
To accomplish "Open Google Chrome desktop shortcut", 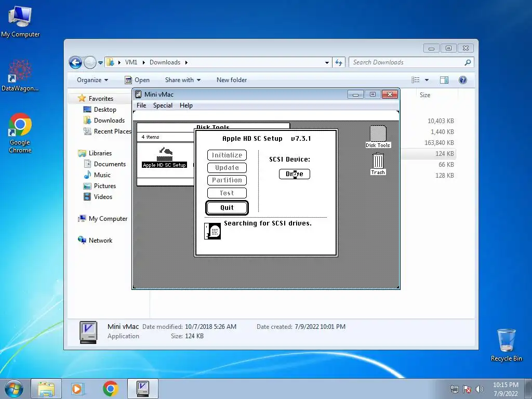I will coord(20,133).
